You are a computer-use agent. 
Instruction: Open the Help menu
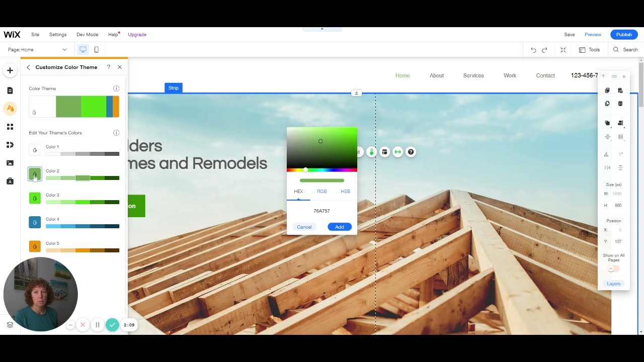113,35
